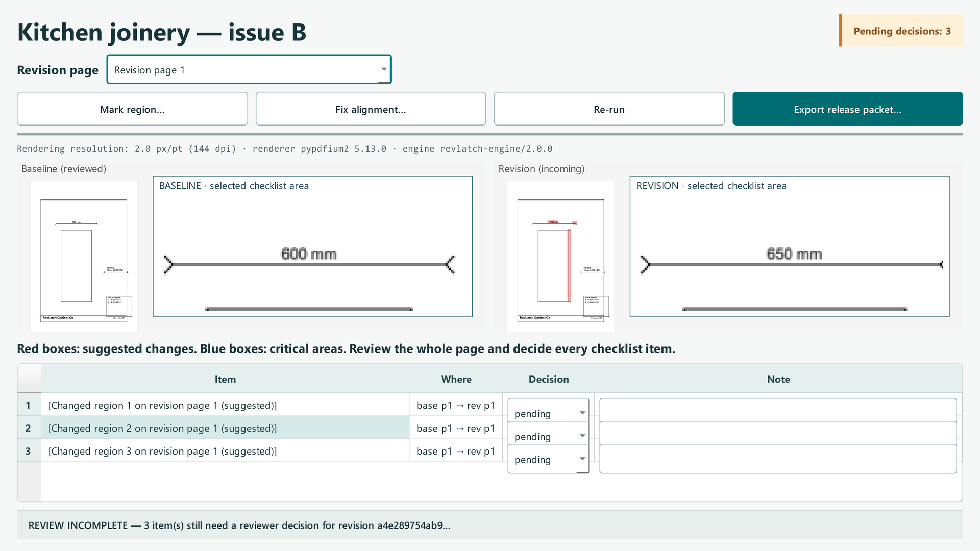Select the Baseline page thumbnail

[x=84, y=256]
